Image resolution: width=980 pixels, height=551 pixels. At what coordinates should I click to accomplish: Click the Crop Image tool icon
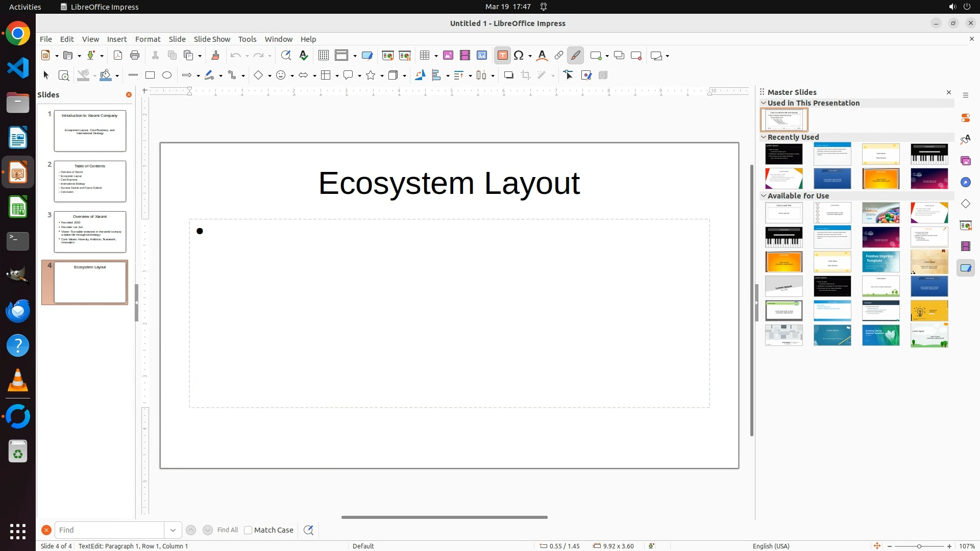coord(526,76)
